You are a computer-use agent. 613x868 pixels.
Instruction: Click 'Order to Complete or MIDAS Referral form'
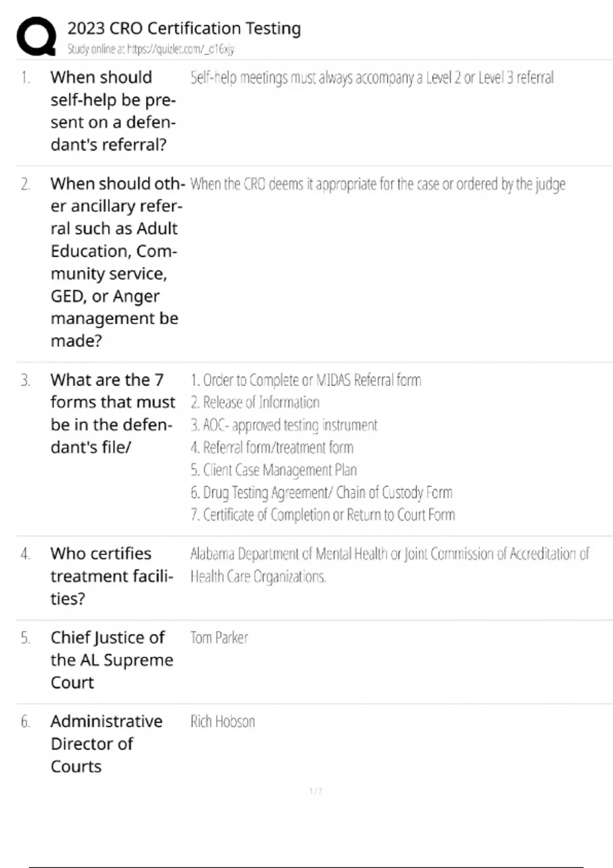(x=306, y=380)
